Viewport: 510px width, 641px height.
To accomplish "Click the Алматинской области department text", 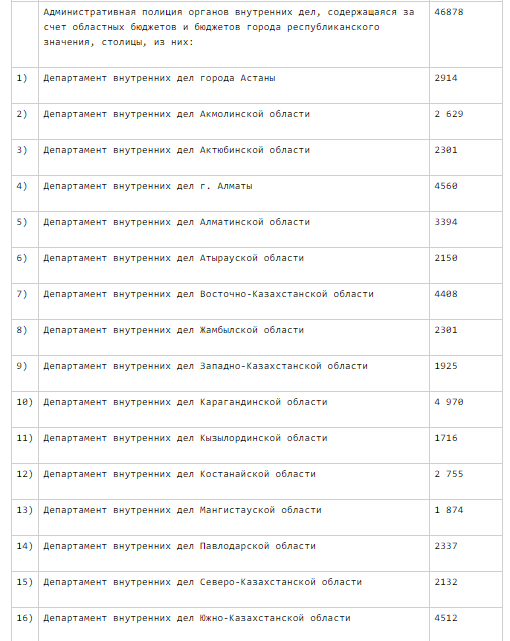I will click(177, 222).
